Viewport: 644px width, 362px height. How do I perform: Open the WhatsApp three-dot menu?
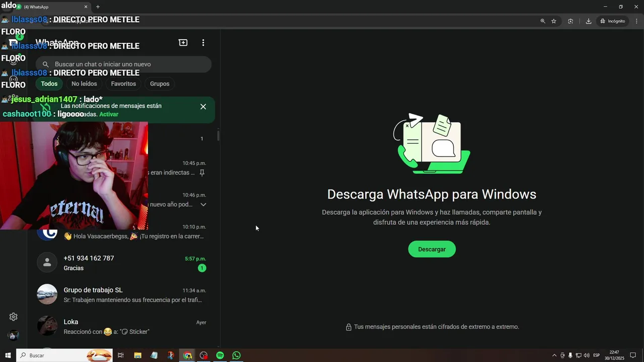pyautogui.click(x=203, y=43)
